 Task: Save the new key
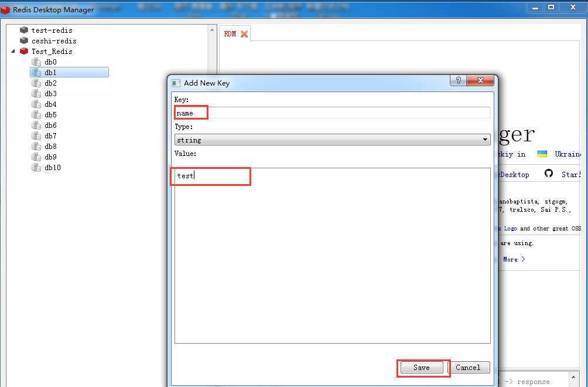coord(422,368)
